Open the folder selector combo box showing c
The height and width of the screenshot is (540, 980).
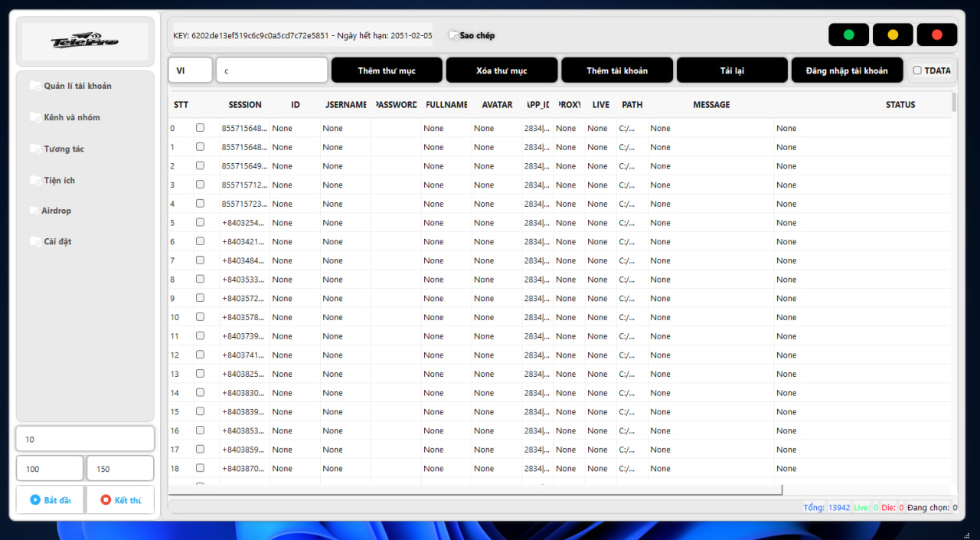pos(272,70)
